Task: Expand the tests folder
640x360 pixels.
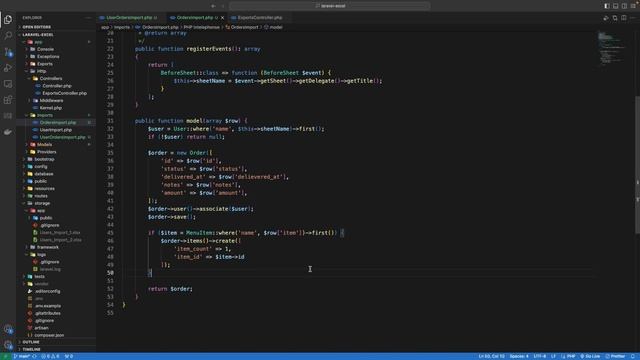Action: click(x=39, y=277)
